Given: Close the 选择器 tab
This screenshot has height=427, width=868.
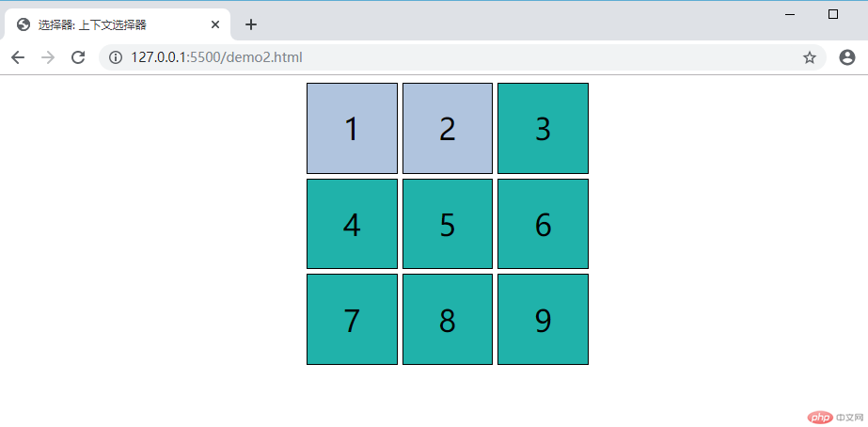Looking at the screenshot, I should click(215, 24).
